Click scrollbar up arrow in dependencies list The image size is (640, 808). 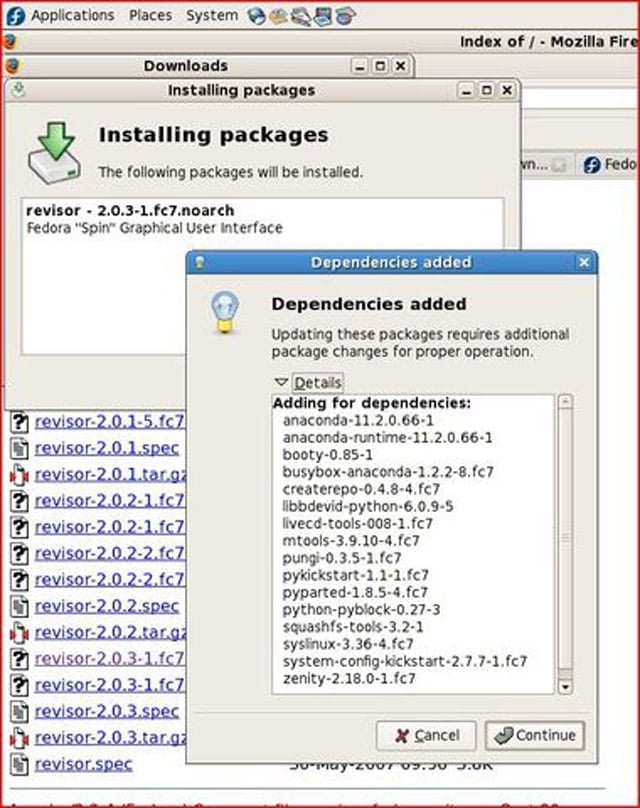(566, 402)
